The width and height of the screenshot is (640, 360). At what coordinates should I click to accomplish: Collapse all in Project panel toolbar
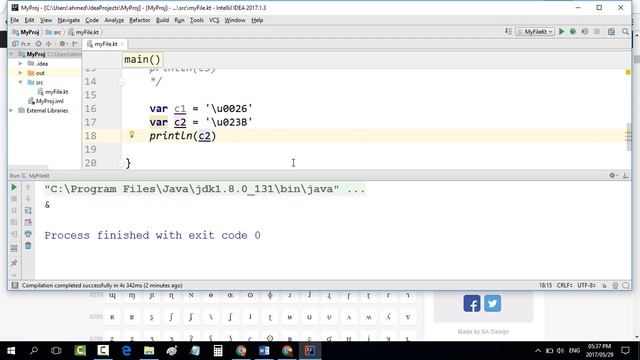click(x=49, y=44)
